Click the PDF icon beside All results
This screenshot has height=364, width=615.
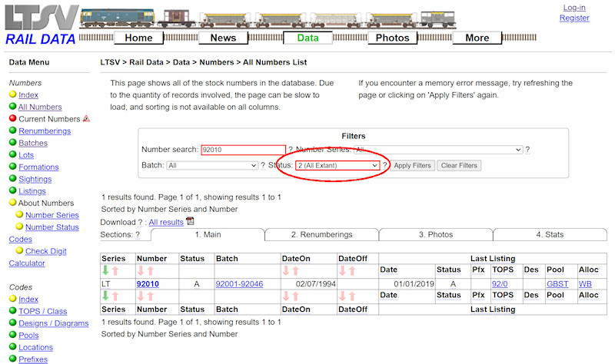coord(191,221)
